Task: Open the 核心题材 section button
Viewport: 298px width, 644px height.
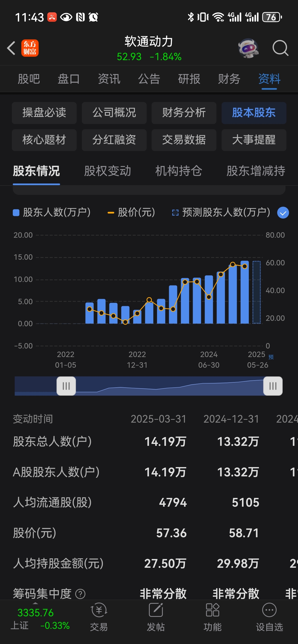Action: pos(44,140)
